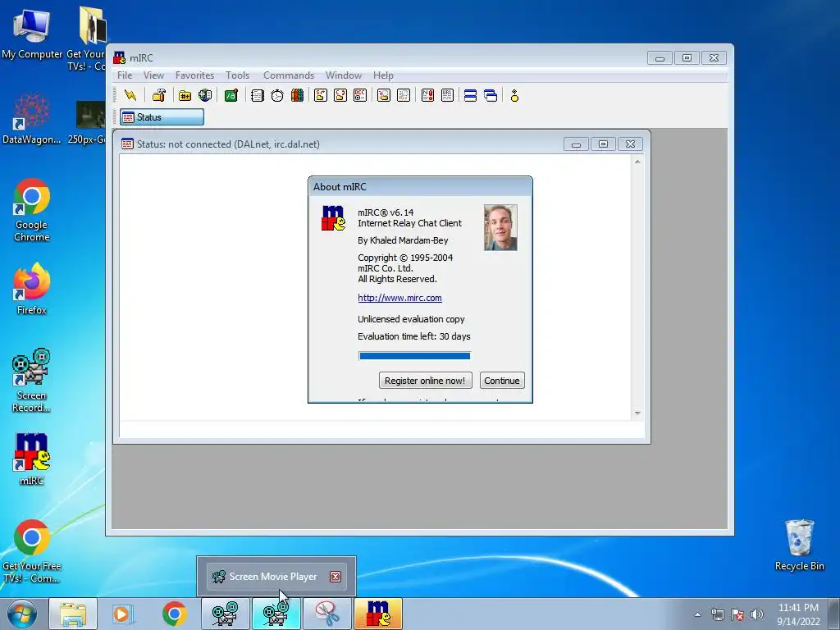Select the DataWagon... desktop shortcut
The width and height of the screenshot is (840, 630).
32,119
